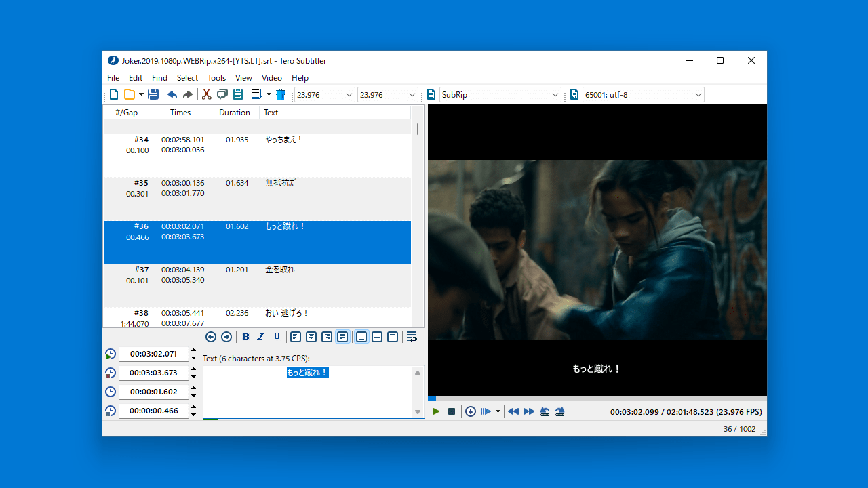Stop video playback

pyautogui.click(x=452, y=411)
